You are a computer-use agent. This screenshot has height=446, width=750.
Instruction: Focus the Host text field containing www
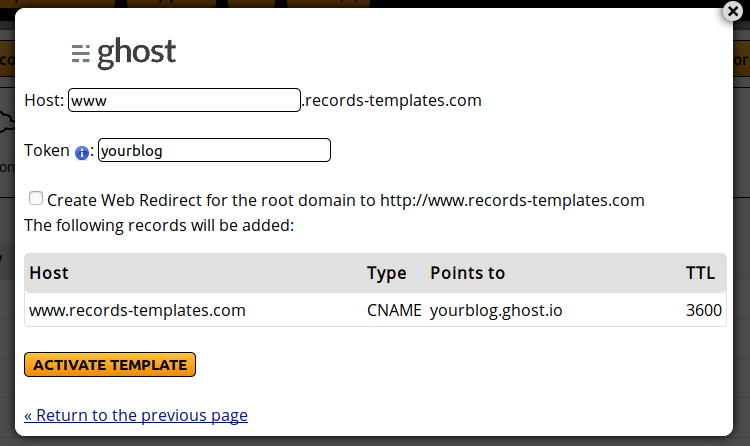184,100
